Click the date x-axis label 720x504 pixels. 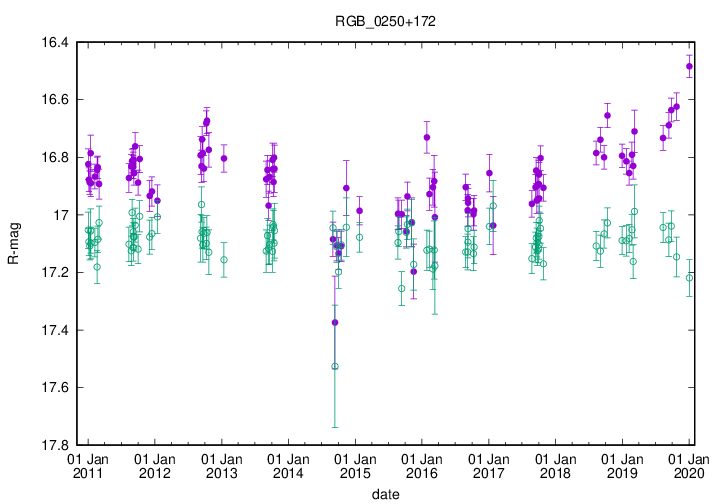point(385,494)
